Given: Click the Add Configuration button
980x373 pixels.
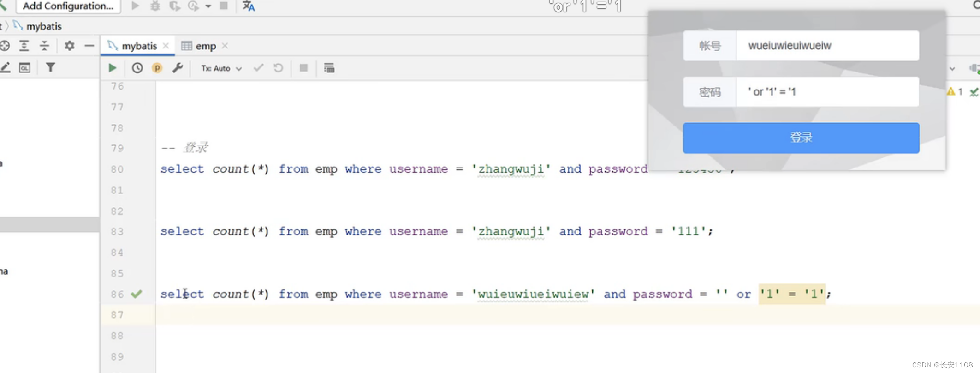Looking at the screenshot, I should (x=68, y=6).
